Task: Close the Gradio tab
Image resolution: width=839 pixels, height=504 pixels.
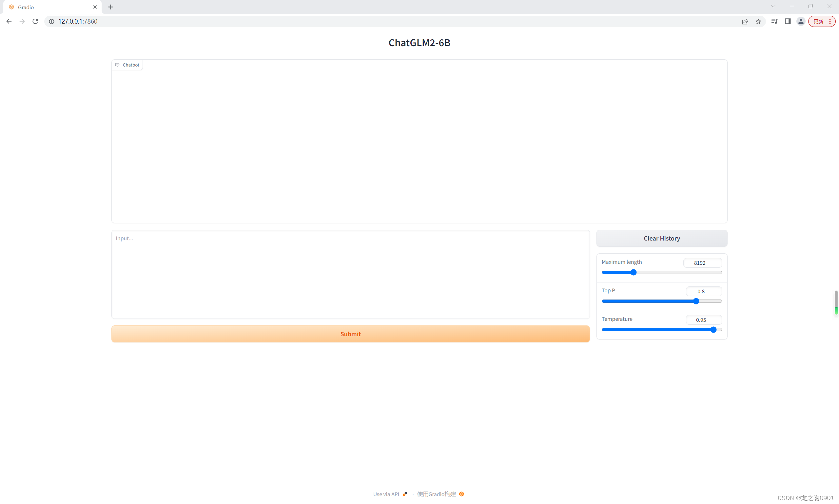Action: [95, 7]
